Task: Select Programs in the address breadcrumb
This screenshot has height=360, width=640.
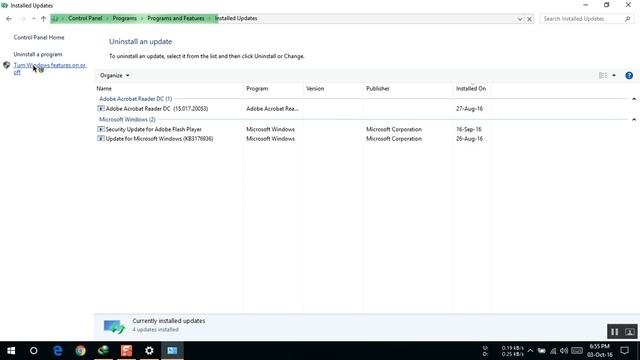Action: [x=124, y=18]
